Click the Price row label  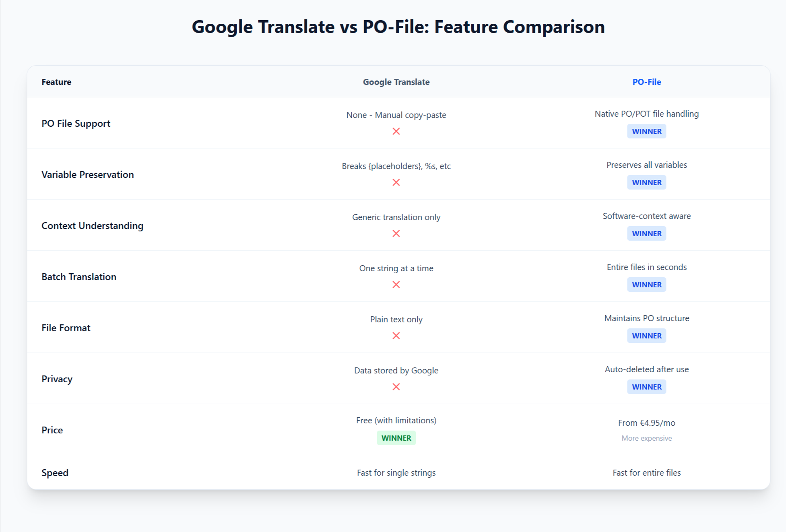tap(52, 430)
